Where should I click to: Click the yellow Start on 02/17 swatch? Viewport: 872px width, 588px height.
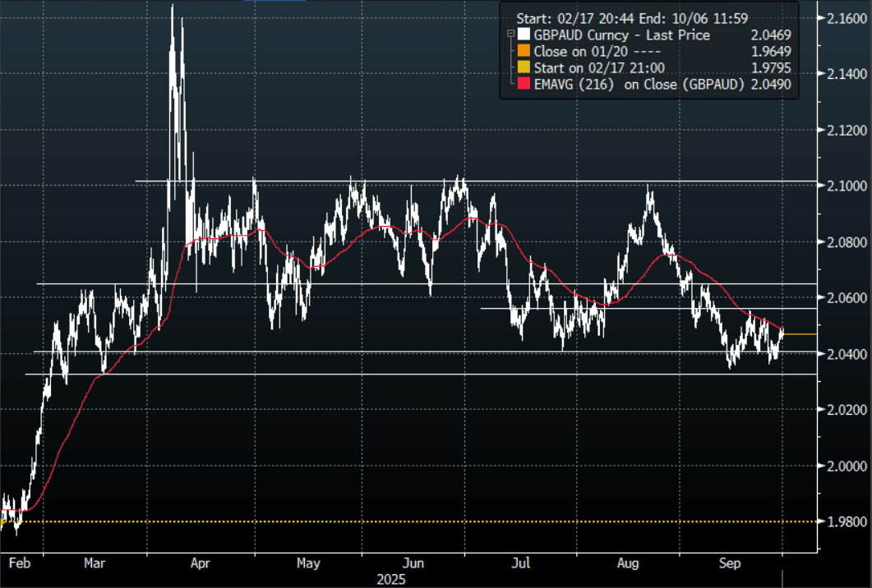[523, 67]
